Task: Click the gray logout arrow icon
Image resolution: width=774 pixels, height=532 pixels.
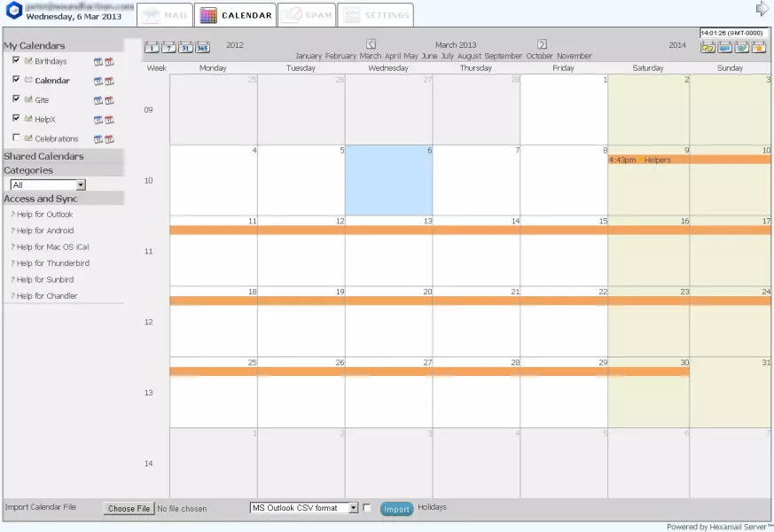Action: (762, 9)
